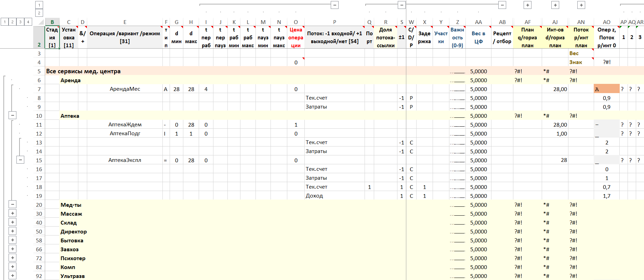Click the plus outline button beside row 92
The width and height of the screenshot is (644, 280).
pyautogui.click(x=13, y=276)
